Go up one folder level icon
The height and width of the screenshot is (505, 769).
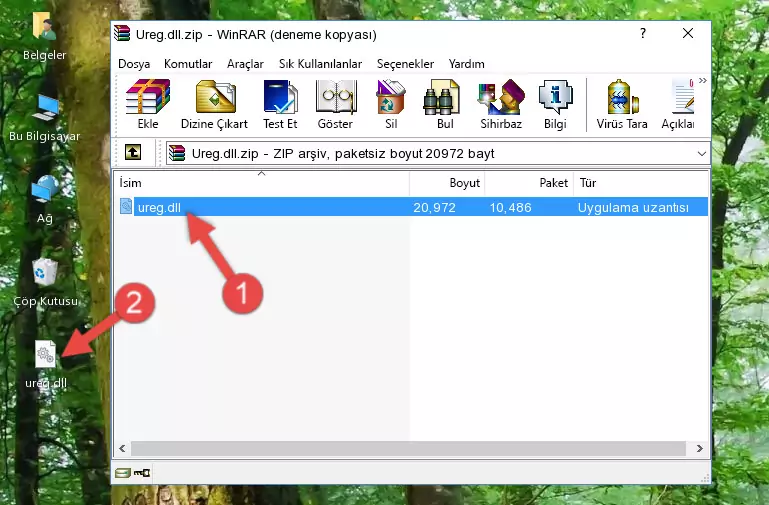coord(133,152)
